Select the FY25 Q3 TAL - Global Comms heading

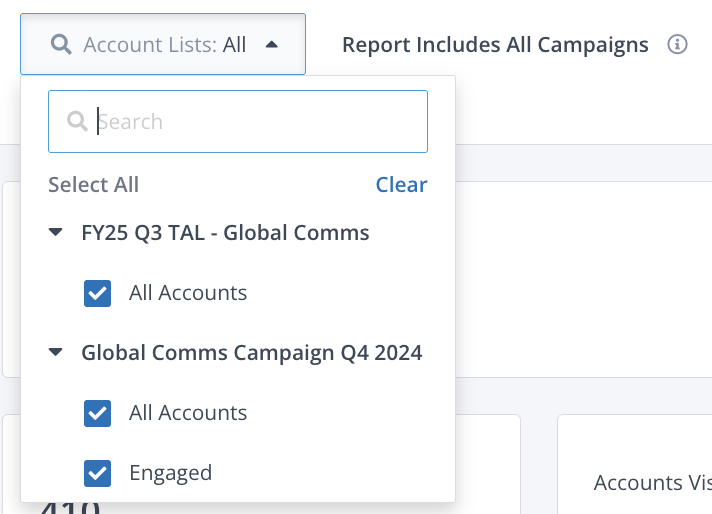225,233
